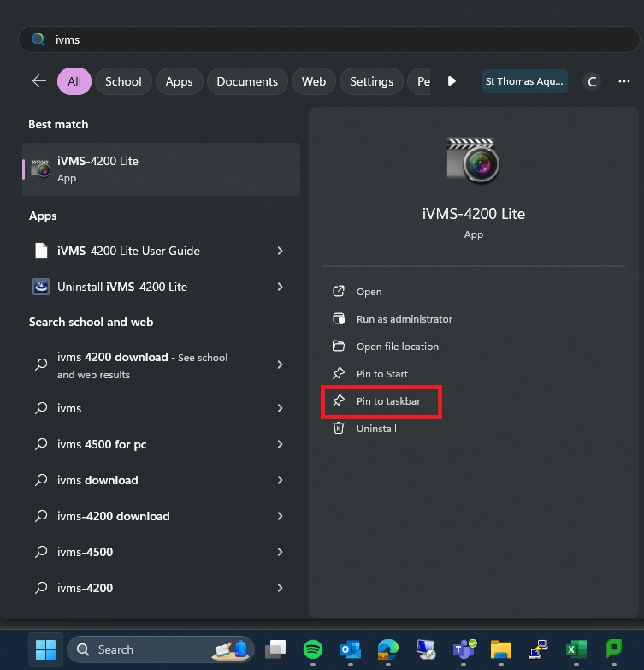The image size is (644, 670).
Task: Open the network connection taskbar icon
Action: click(539, 649)
